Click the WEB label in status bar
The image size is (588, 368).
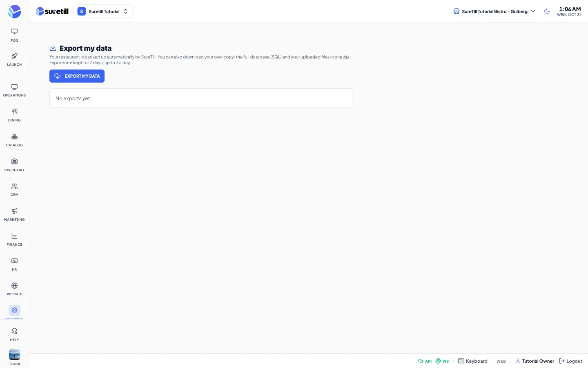[x=501, y=361]
